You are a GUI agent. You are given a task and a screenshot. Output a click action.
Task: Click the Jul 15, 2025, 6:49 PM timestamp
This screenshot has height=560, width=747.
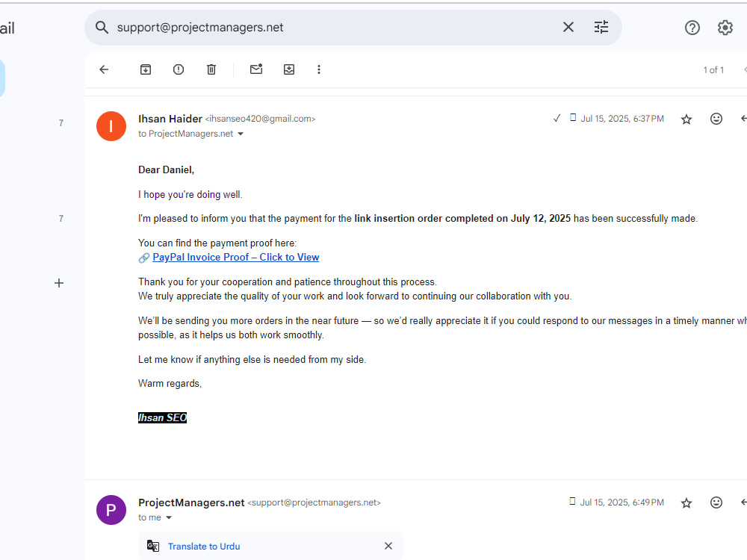(622, 503)
